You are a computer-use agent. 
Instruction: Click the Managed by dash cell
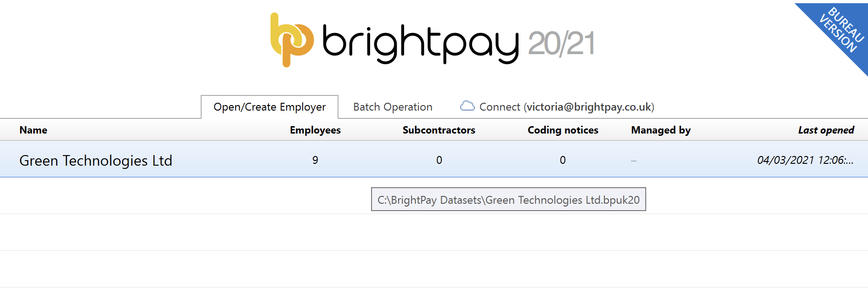click(x=634, y=161)
